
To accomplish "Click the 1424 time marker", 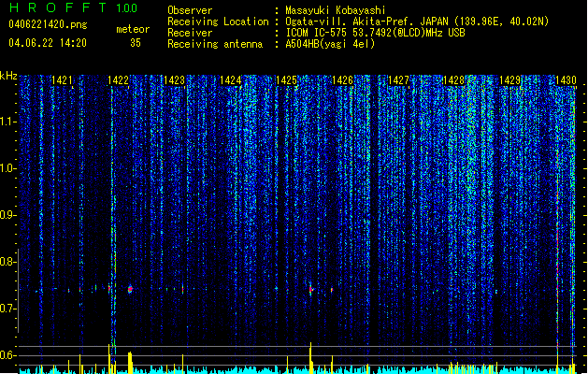I will point(230,80).
